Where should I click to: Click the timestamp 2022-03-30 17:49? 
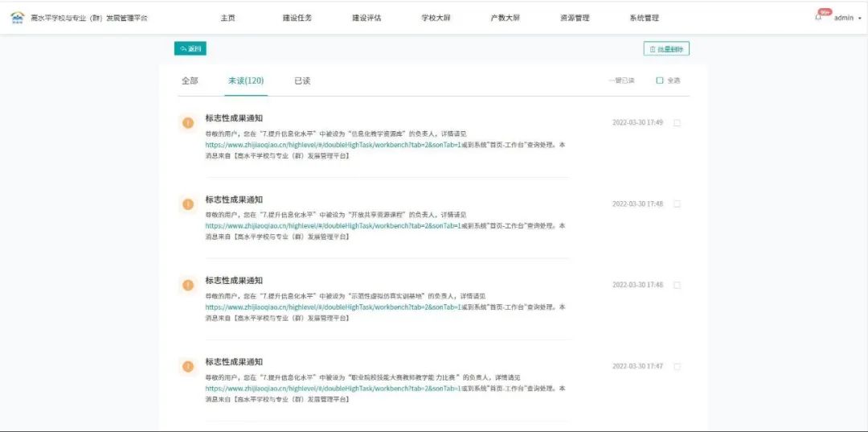(x=637, y=122)
